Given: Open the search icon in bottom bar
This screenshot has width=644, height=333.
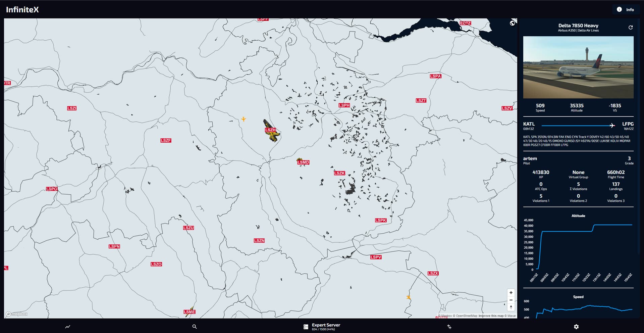Looking at the screenshot, I should coord(195,327).
